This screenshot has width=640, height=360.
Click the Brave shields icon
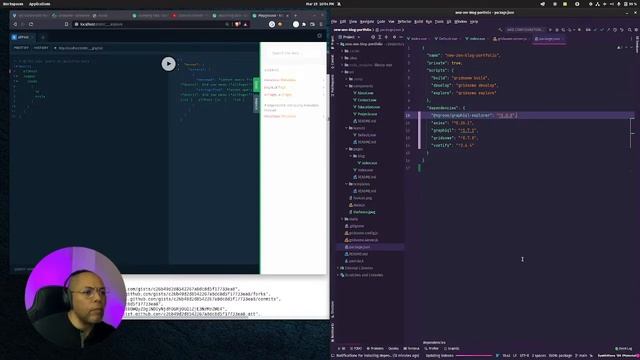[238, 24]
